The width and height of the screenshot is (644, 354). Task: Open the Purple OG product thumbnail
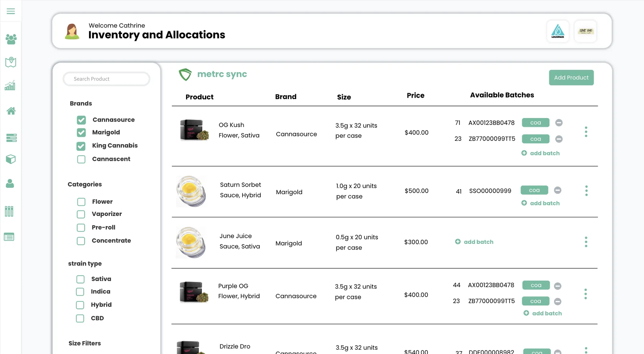click(x=194, y=292)
